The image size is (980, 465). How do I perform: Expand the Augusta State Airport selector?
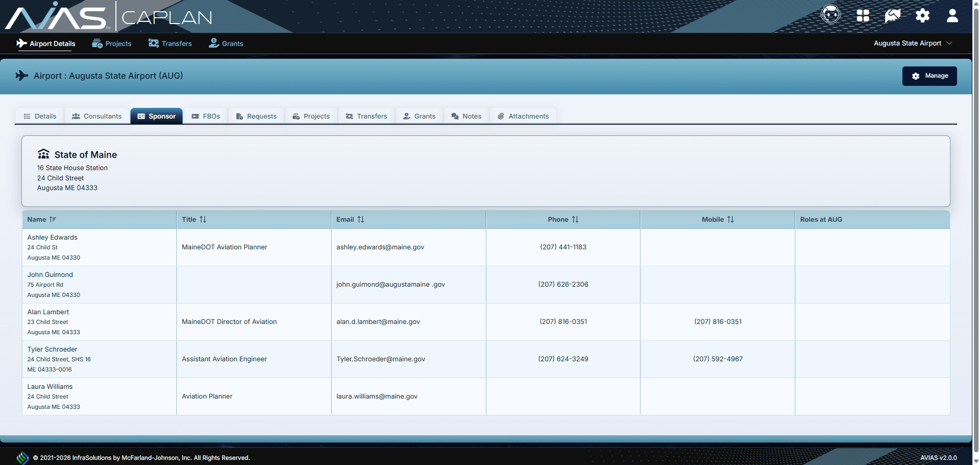913,43
